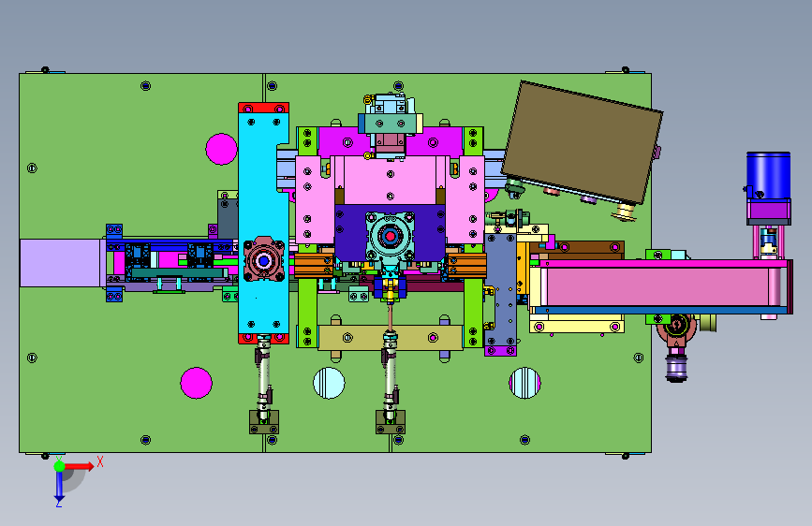Click the green Y axis dot of triad
This screenshot has height=526, width=812.
(x=60, y=466)
